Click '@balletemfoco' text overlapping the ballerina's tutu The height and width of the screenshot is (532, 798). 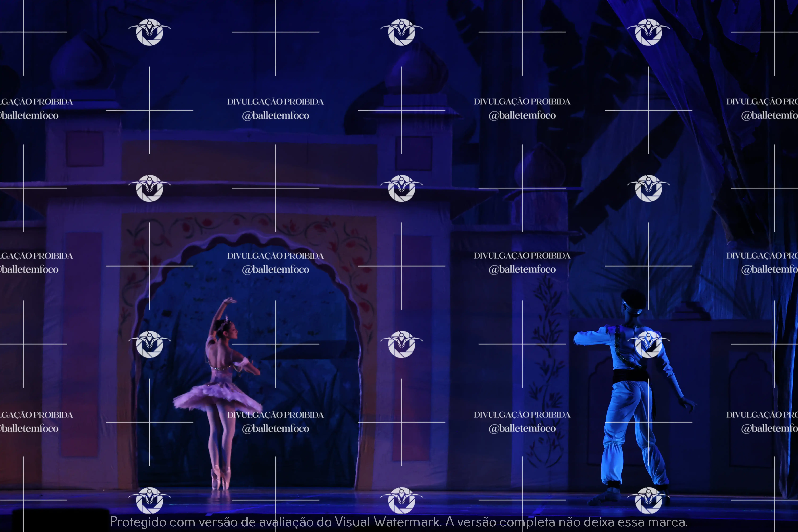(x=275, y=429)
